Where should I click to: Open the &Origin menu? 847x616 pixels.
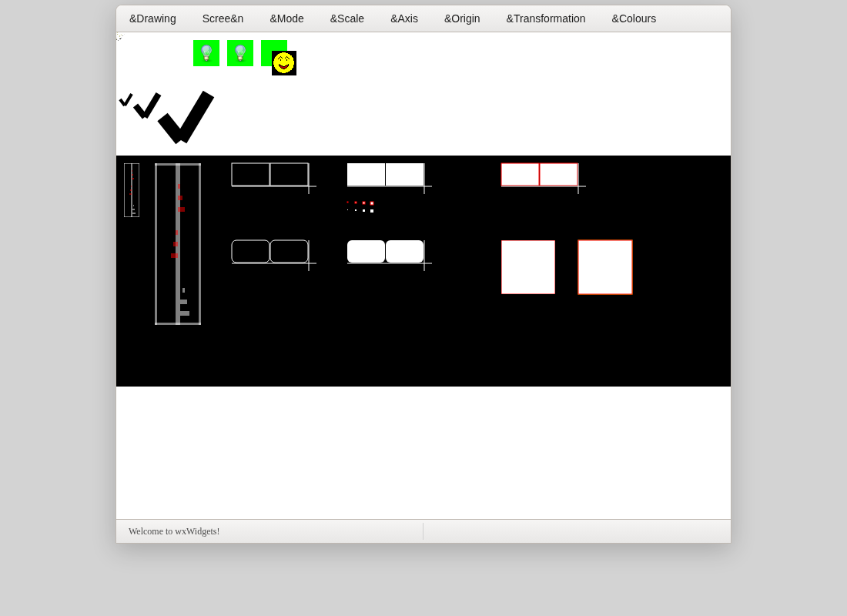pyautogui.click(x=462, y=19)
